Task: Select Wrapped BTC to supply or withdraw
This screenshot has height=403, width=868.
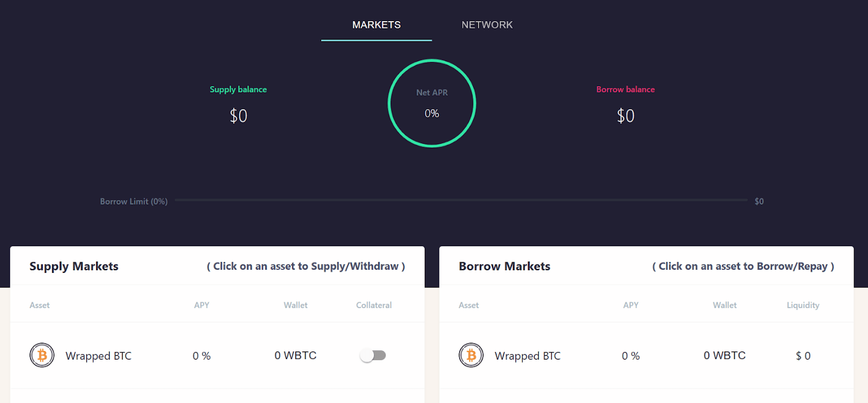Action: [x=98, y=355]
